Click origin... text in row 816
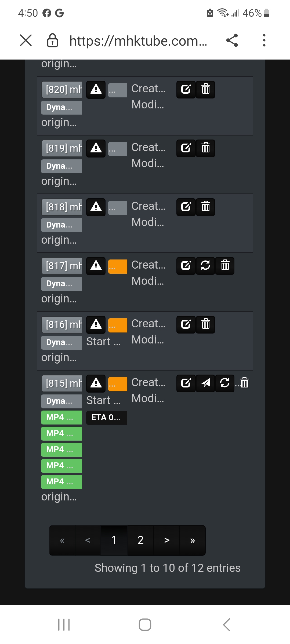 (59, 358)
